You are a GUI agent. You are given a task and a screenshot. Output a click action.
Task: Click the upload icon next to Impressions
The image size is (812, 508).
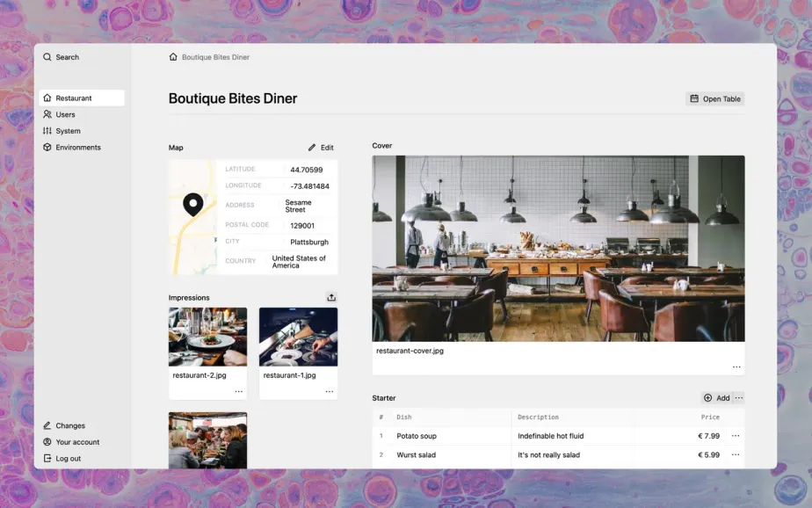click(x=331, y=297)
